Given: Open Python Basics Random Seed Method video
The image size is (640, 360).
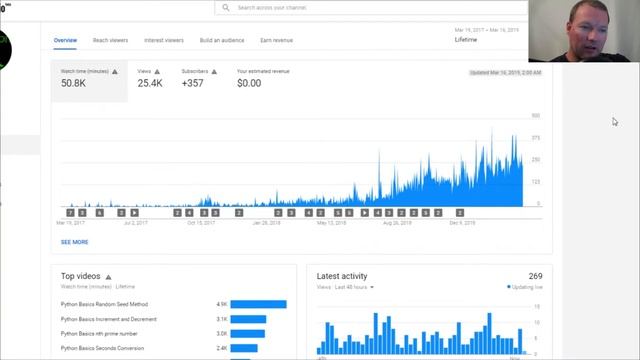Looking at the screenshot, I should pos(104,304).
